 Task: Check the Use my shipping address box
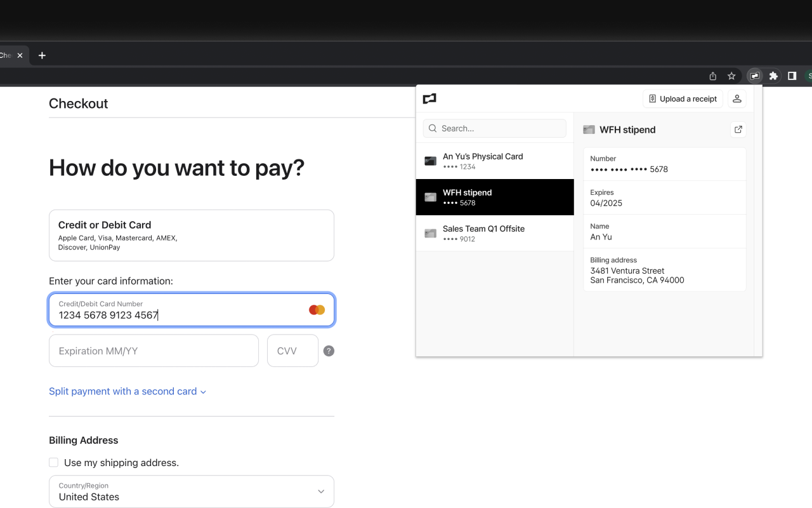[x=54, y=463]
